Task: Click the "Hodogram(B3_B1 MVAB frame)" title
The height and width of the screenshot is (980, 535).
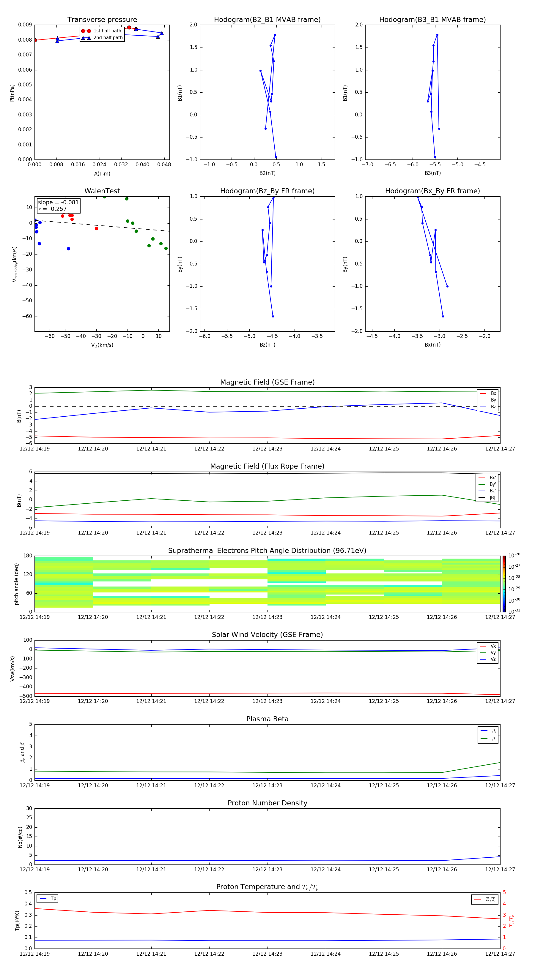Action: click(x=432, y=20)
